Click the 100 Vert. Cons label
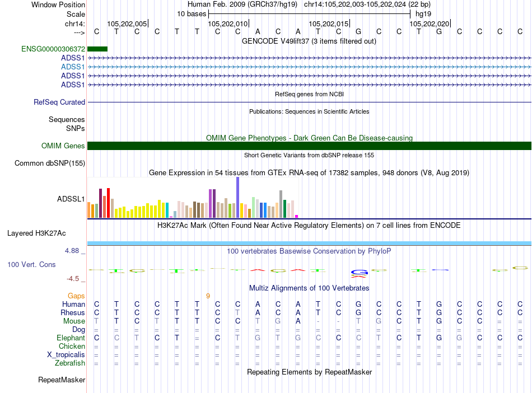532x393 pixels. coord(31,264)
